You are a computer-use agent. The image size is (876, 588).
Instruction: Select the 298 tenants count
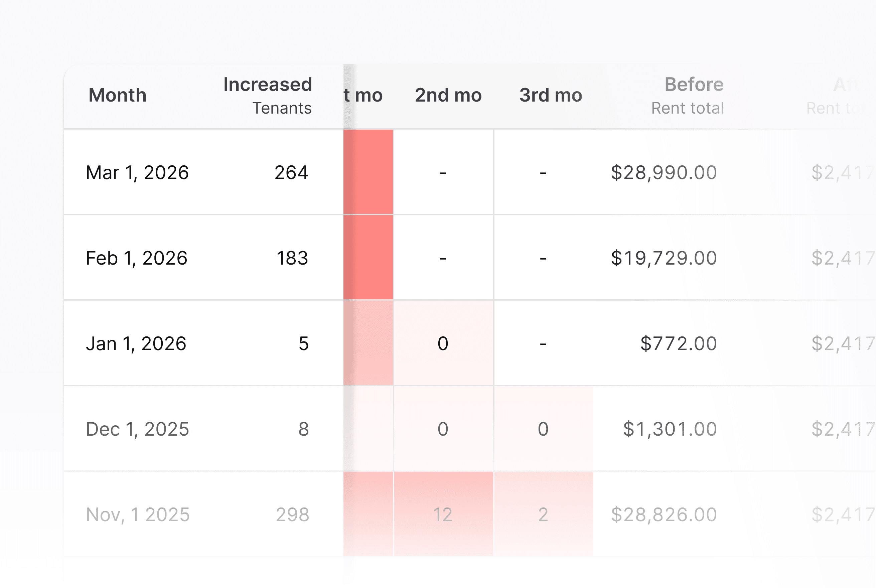(292, 514)
